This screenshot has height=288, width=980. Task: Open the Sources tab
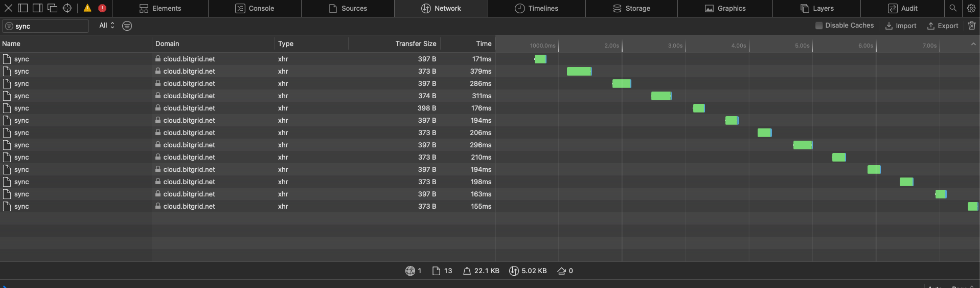pyautogui.click(x=348, y=8)
